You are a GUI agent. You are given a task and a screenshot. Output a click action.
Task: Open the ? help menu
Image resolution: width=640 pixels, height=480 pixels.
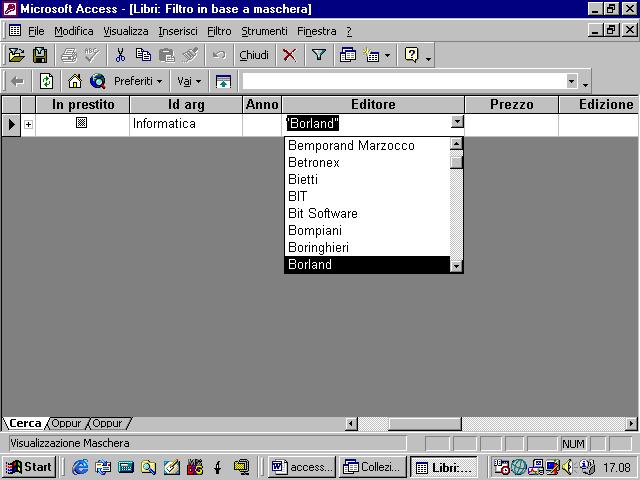(x=349, y=31)
